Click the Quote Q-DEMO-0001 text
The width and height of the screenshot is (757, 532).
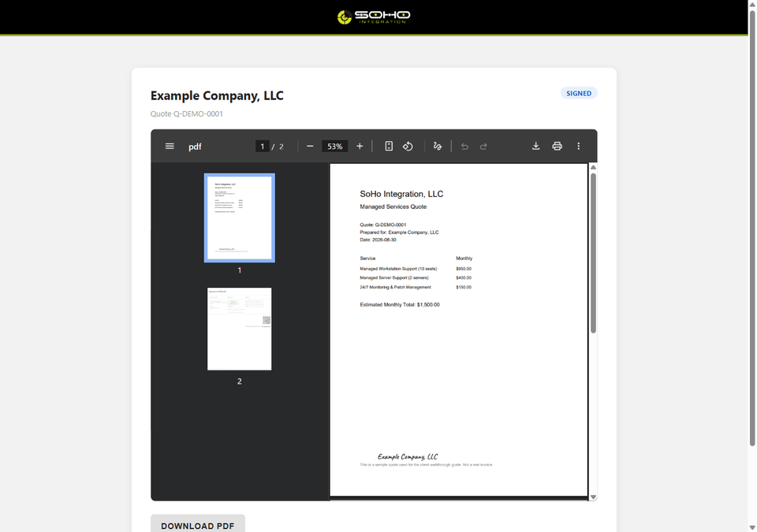pyautogui.click(x=187, y=114)
